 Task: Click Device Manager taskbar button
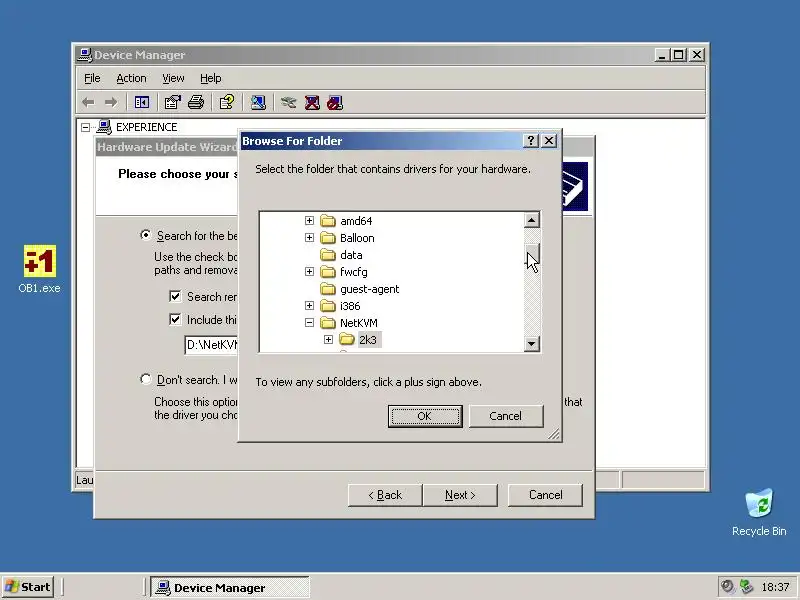230,587
